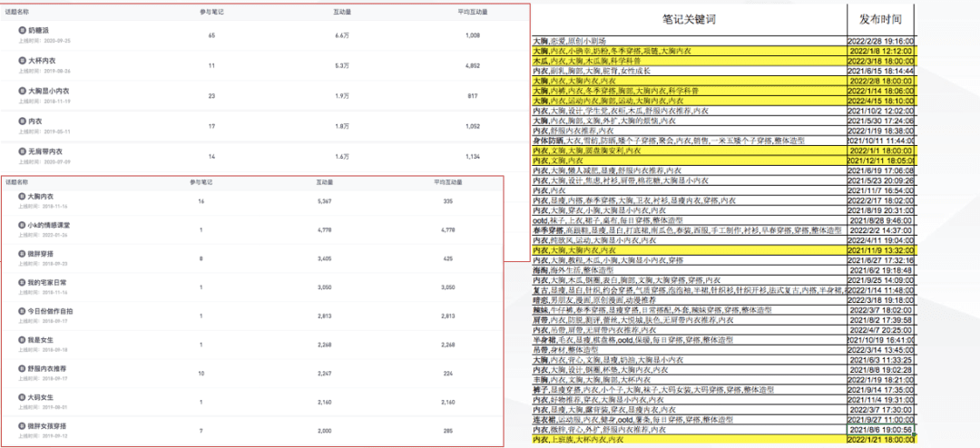Click the highlighted publish time 2022/1/21 18:00:00
The image size is (980, 448).
point(881,440)
